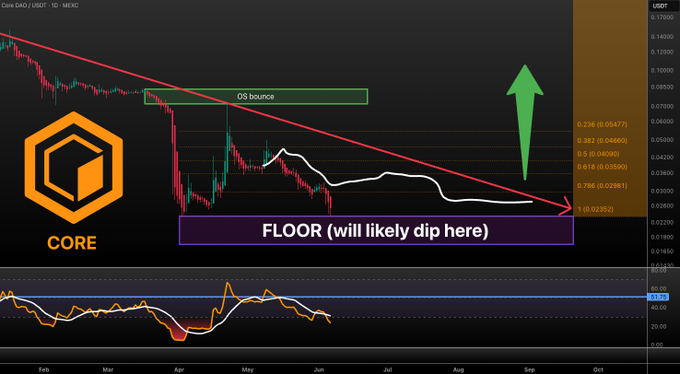Click the 0.5 (0.04090) Fibonacci label
680x374 pixels.
(x=598, y=154)
